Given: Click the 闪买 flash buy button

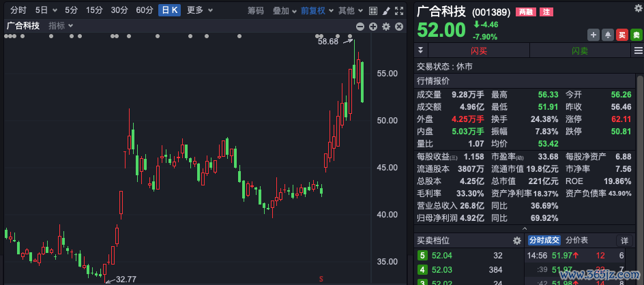Looking at the screenshot, I should pos(479,50).
